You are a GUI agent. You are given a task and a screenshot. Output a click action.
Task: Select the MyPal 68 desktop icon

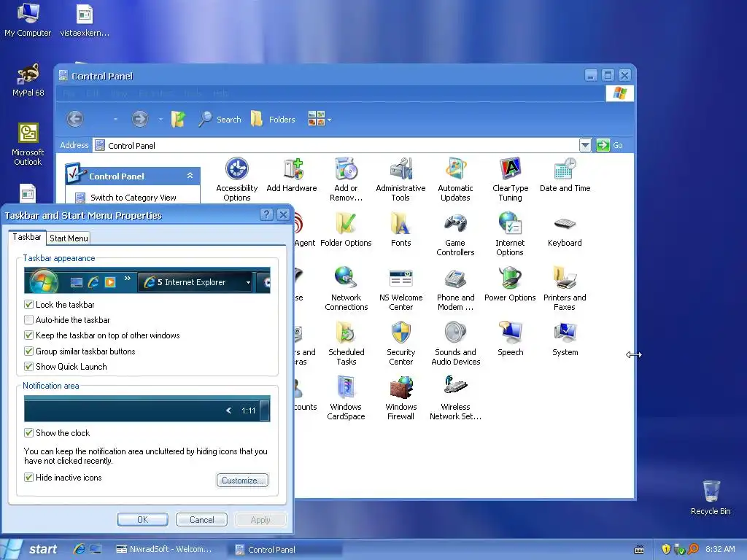[x=28, y=80]
